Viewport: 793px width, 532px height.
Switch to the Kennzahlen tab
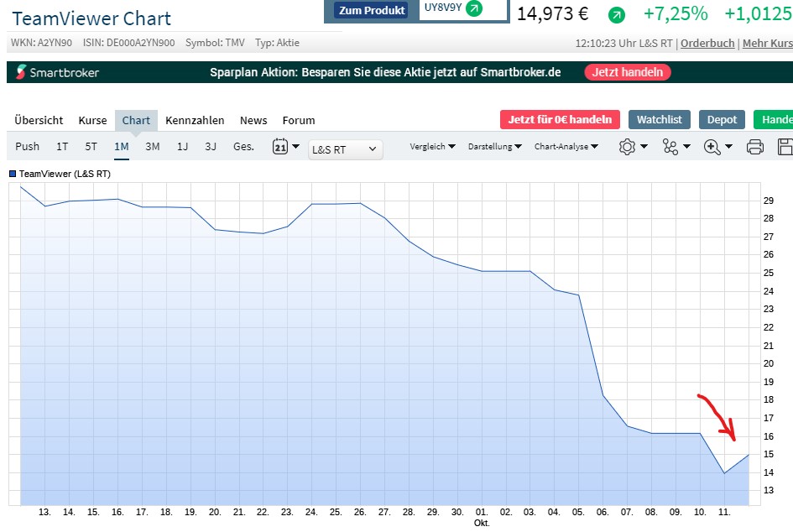195,120
